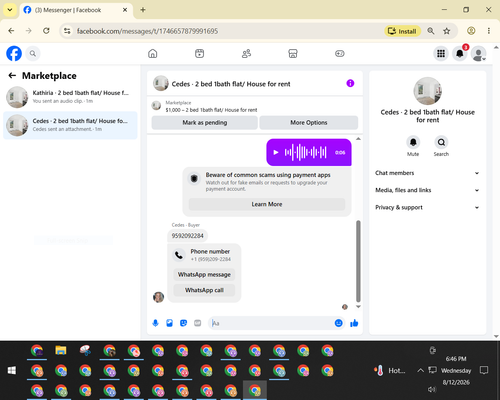Seek within the audio clip waveform
500x400 pixels.
point(305,152)
